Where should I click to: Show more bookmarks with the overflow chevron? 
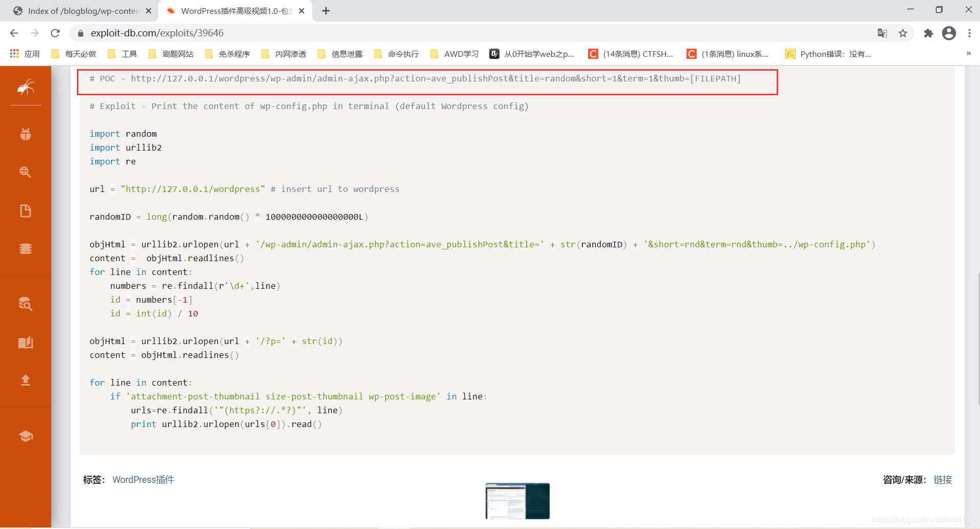[969, 53]
